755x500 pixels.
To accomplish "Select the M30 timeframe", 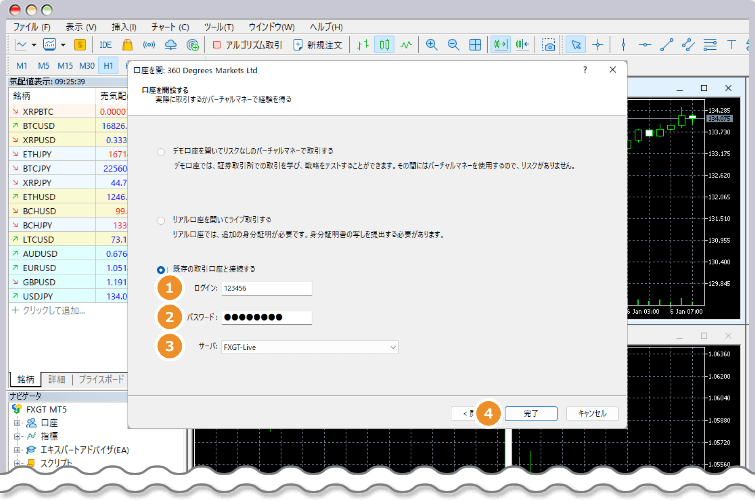I will (87, 66).
